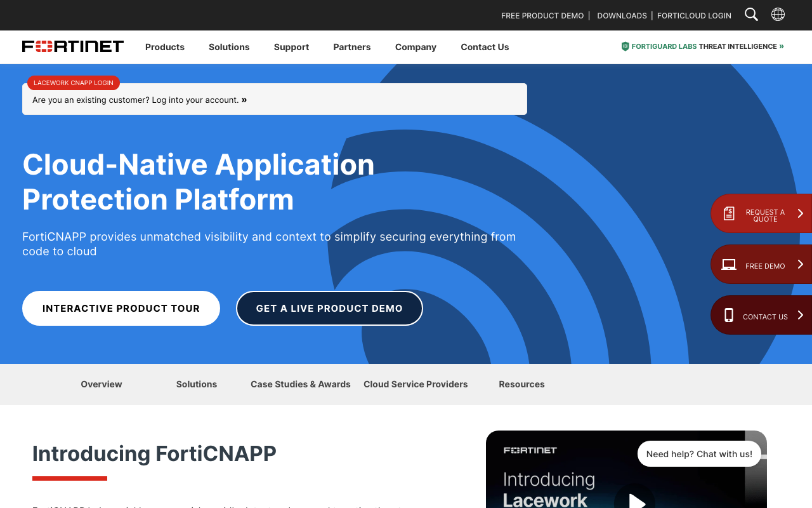Viewport: 812px width, 508px height.
Task: Click the Free Product Demo top link
Action: click(542, 15)
